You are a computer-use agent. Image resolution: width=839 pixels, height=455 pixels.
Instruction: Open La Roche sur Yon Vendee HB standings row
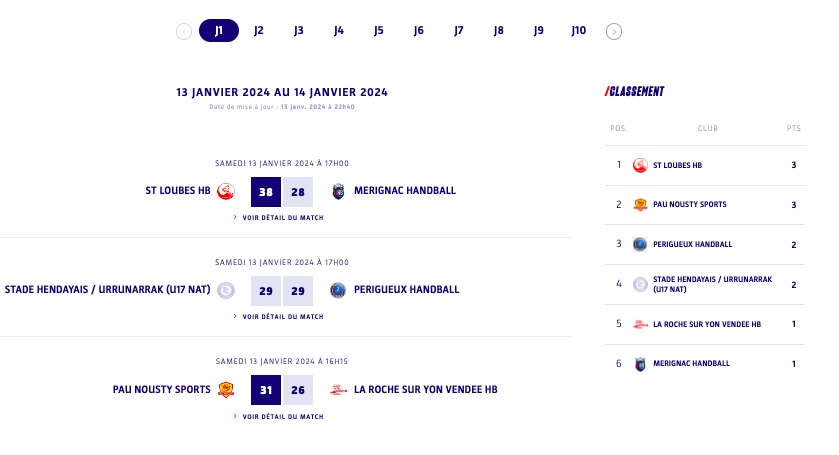(x=706, y=324)
